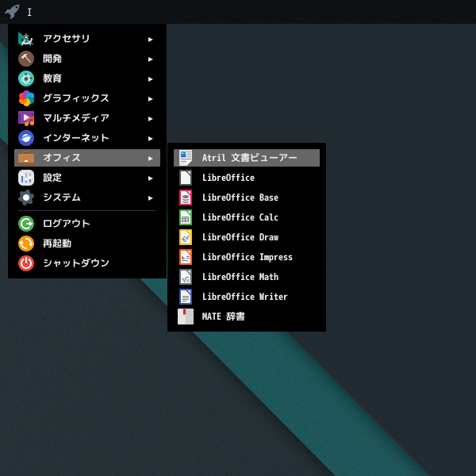Choose ログアウト to log out

87,224
